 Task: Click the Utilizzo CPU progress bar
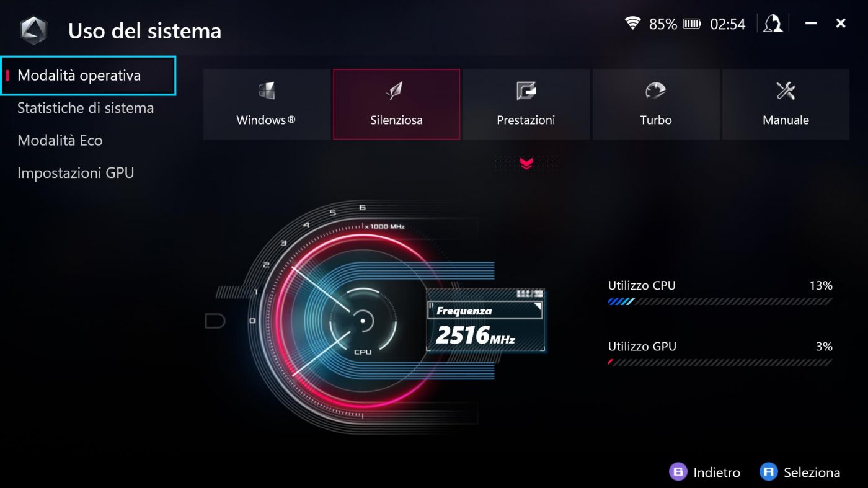coord(720,302)
